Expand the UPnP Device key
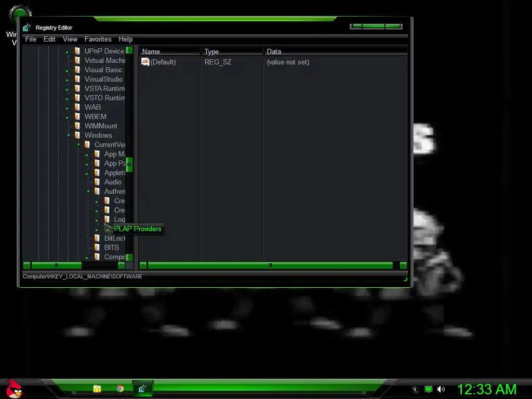Screen dimensions: 532x399 (x=67, y=52)
